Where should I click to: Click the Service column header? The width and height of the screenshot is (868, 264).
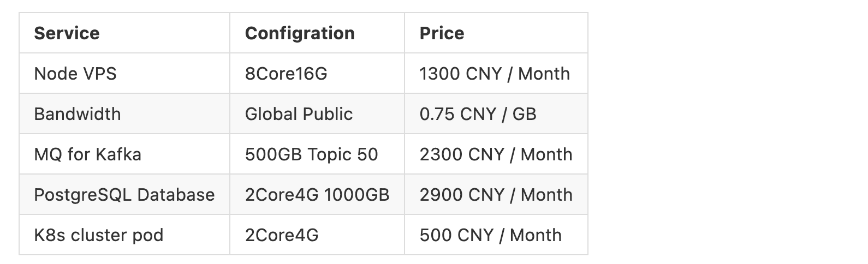click(67, 33)
